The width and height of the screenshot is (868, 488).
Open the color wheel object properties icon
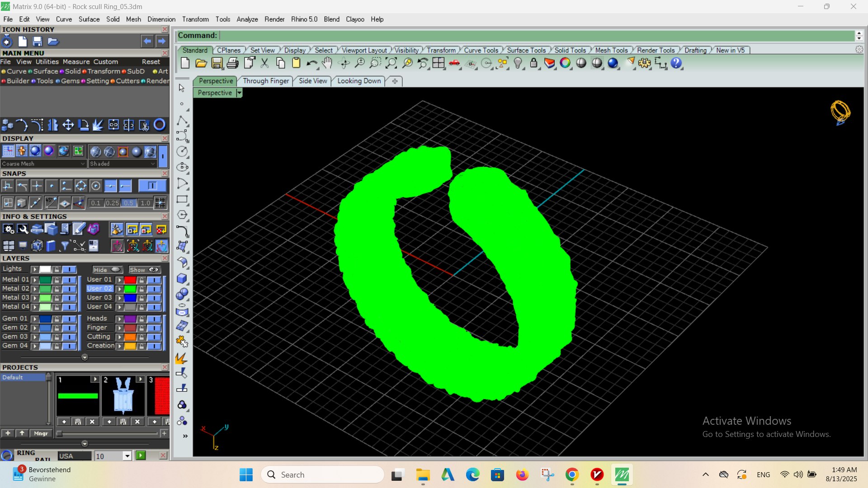(x=565, y=63)
